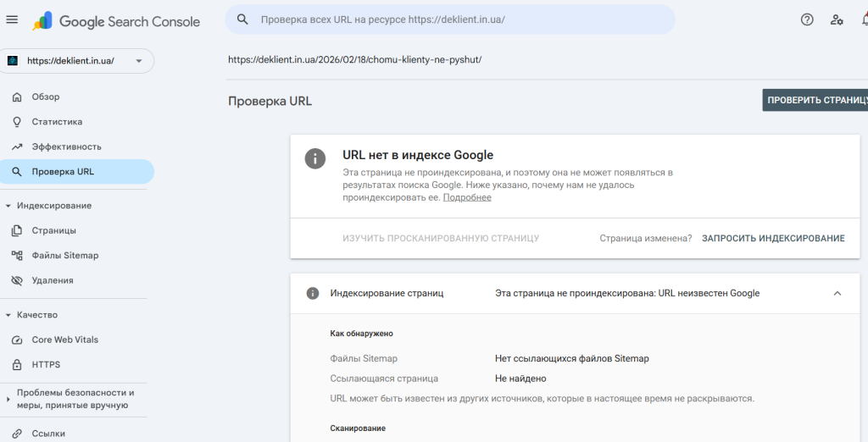Viewport: 868px width, 442px height.
Task: Collapse the Качество sidebar section
Action: [x=8, y=315]
